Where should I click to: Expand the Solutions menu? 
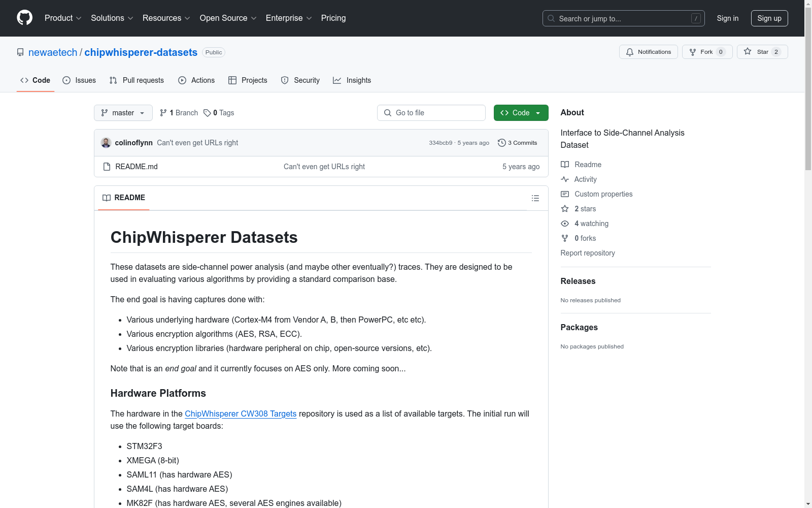pyautogui.click(x=112, y=18)
